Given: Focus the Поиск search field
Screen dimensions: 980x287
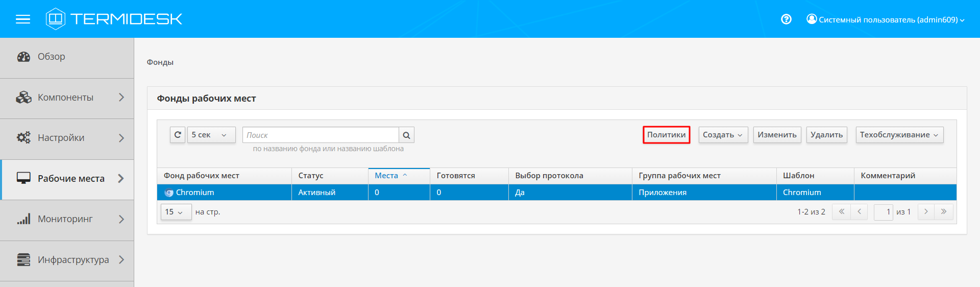Looking at the screenshot, I should pyautogui.click(x=321, y=135).
